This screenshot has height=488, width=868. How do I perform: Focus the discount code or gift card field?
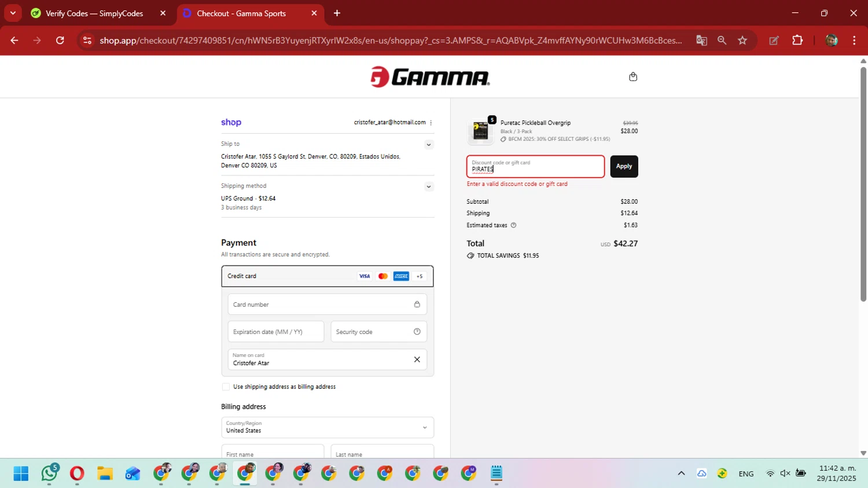pyautogui.click(x=536, y=166)
